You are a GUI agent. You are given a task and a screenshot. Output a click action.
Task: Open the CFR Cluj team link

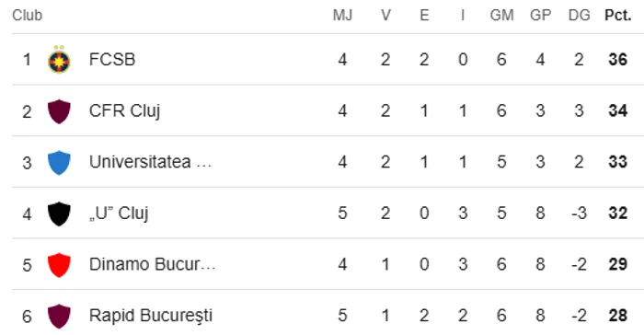click(x=124, y=111)
